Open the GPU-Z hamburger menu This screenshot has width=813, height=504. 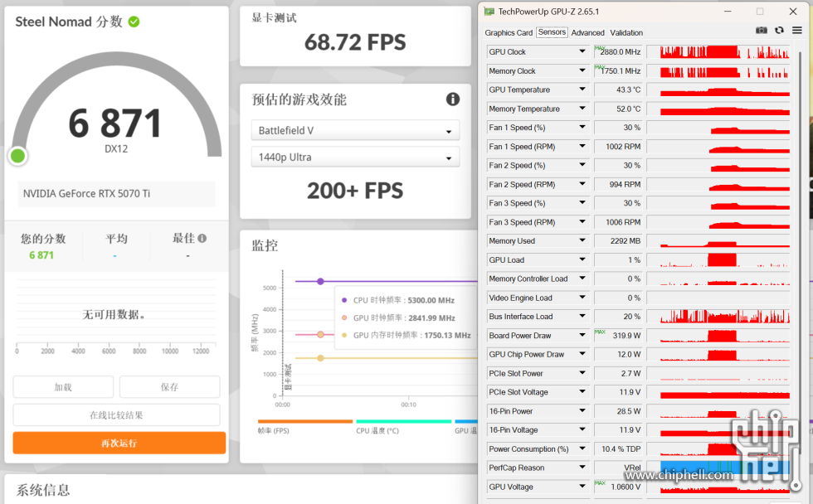point(797,31)
